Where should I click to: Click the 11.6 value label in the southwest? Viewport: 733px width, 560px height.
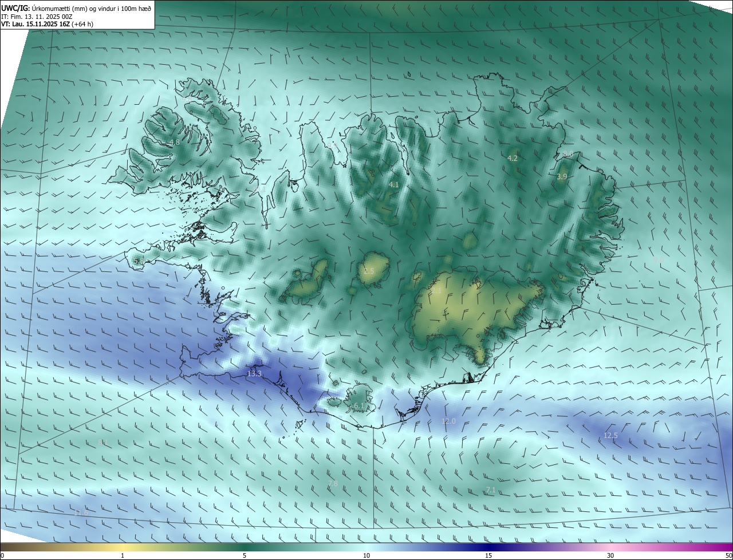click(x=82, y=512)
